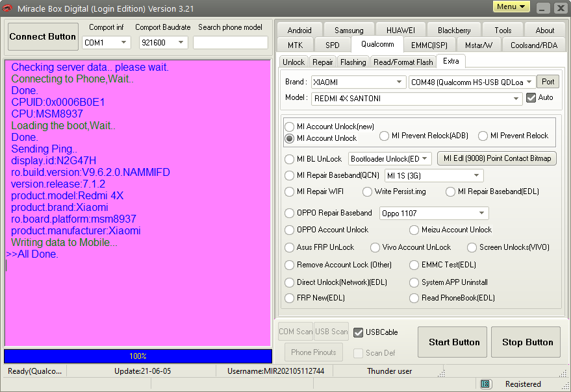Select Screen Unlocks(VIVO) radio
Viewport: 571px width, 392px height.
point(472,247)
